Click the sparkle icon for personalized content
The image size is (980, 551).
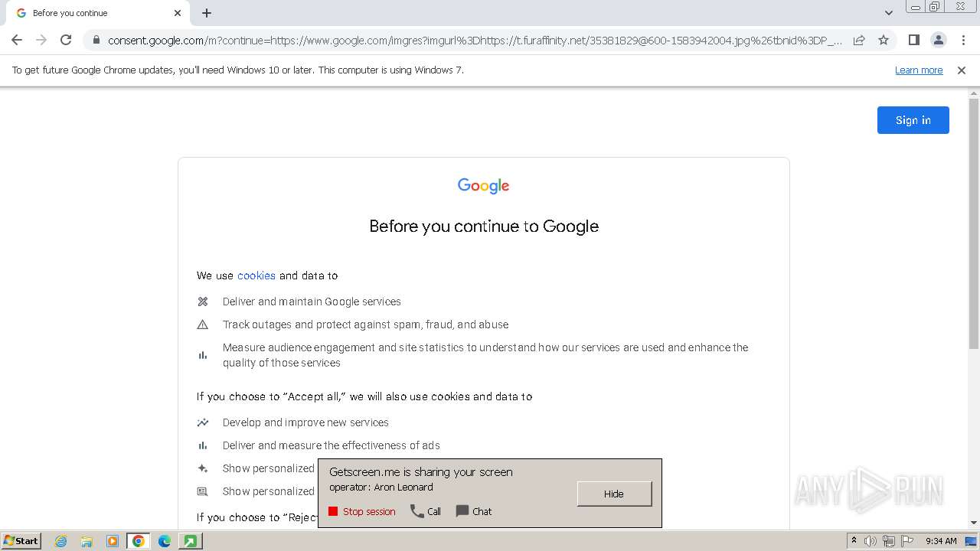click(x=203, y=468)
